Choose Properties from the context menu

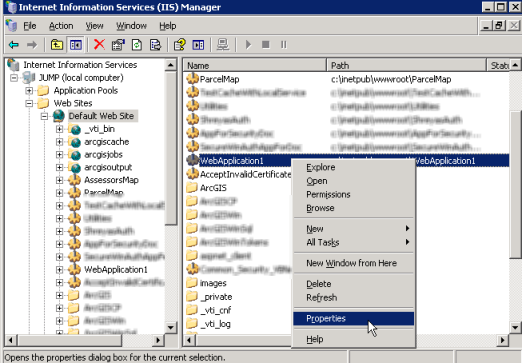354,319
